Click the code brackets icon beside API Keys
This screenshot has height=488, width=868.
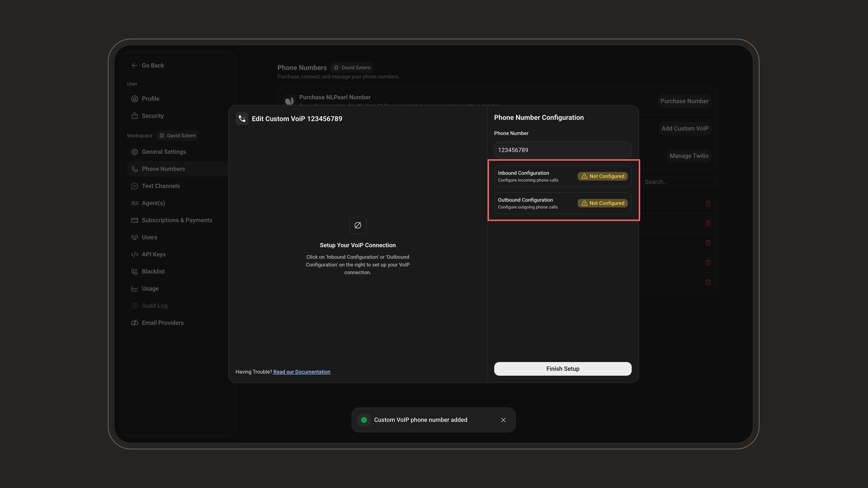pyautogui.click(x=134, y=255)
